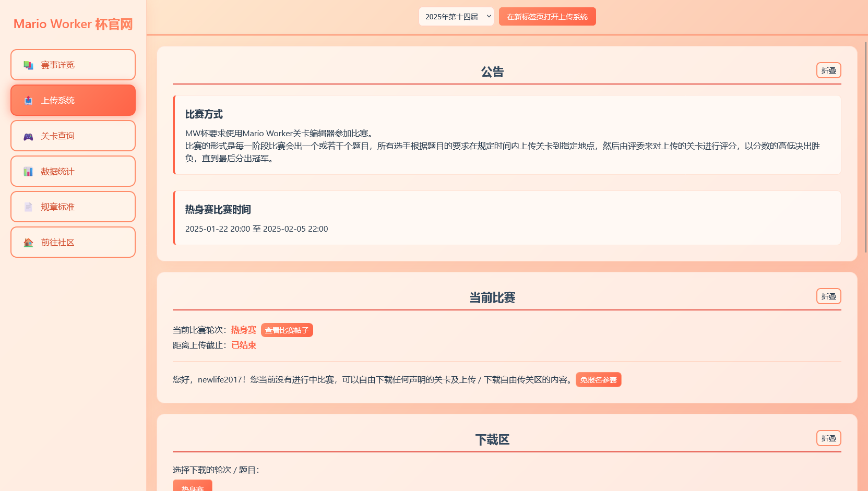The height and width of the screenshot is (491, 868).
Task: Click the 规章标准 document icon
Action: 28,207
